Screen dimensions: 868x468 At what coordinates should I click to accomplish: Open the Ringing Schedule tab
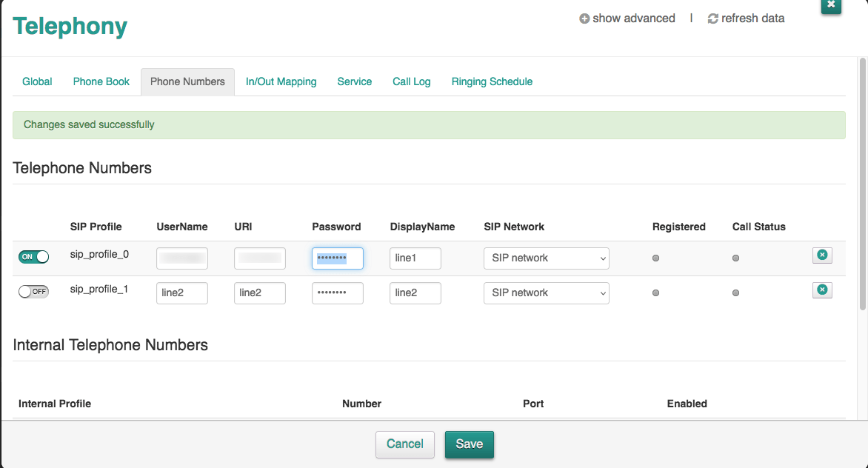point(492,82)
